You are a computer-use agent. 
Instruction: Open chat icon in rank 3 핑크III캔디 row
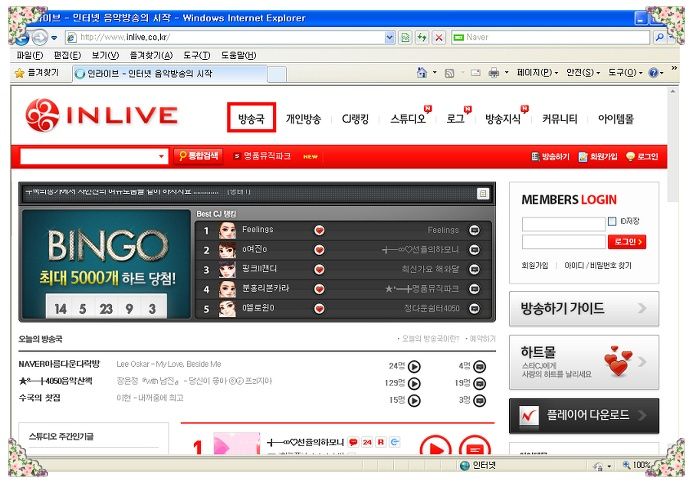[x=474, y=270]
